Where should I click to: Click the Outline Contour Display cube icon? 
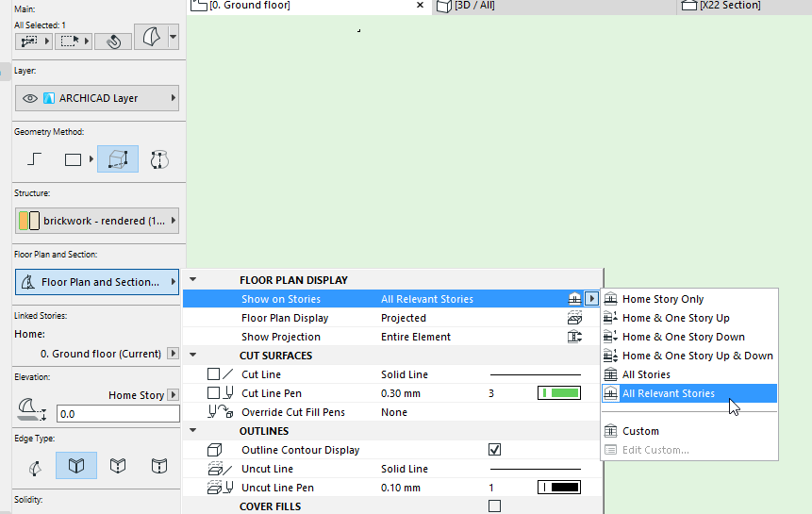pos(214,450)
